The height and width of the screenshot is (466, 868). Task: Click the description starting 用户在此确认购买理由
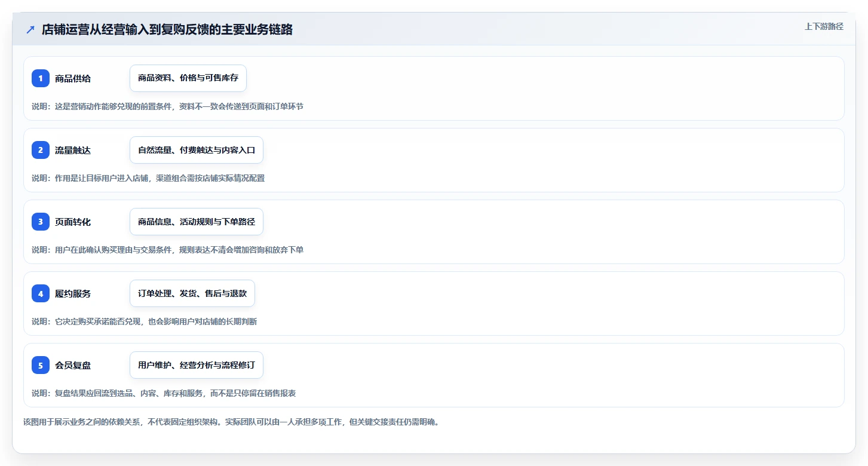(x=167, y=250)
